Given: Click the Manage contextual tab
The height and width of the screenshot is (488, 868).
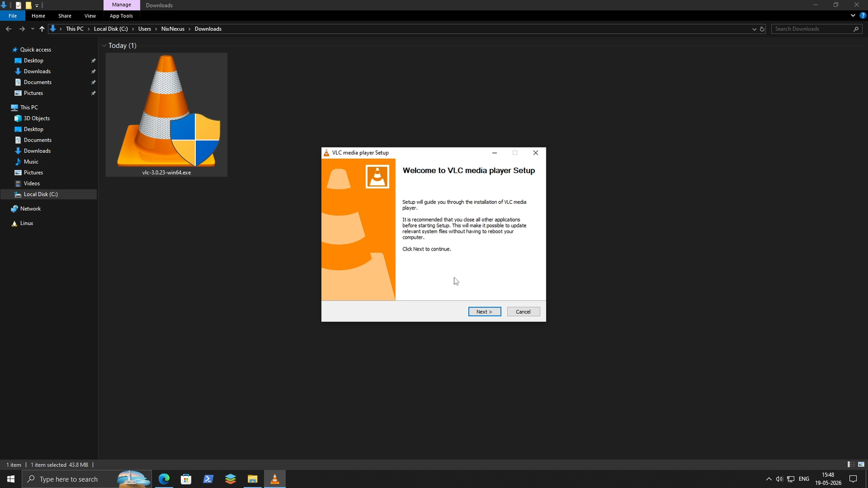Looking at the screenshot, I should (122, 5).
